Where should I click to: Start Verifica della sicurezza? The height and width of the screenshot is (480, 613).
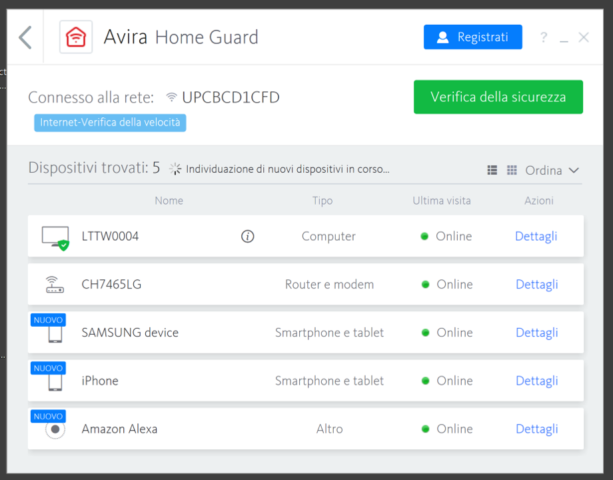498,97
